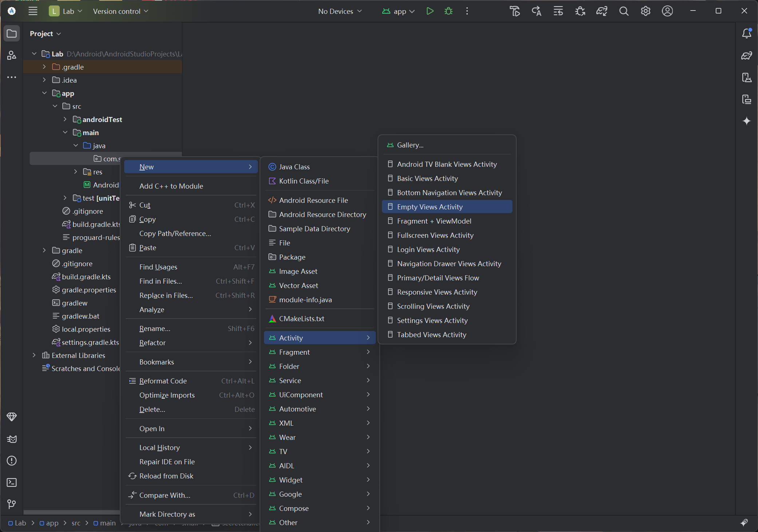Open the Terminal tool window
The height and width of the screenshot is (532, 758).
(12, 482)
